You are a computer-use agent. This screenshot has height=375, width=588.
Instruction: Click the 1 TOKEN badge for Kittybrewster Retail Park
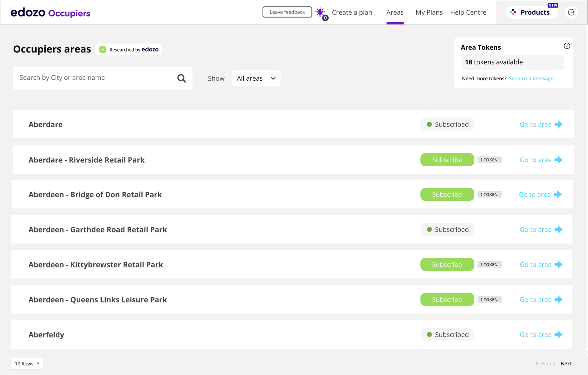tap(489, 264)
